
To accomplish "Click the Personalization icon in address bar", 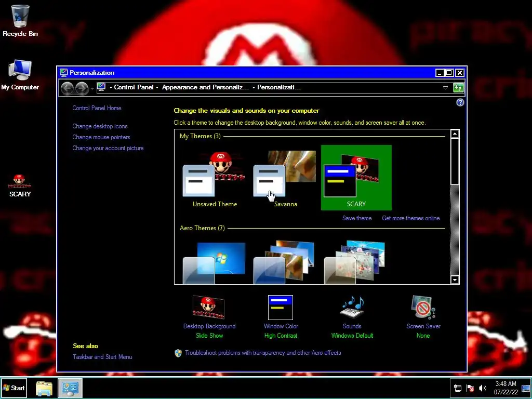I will (x=101, y=87).
